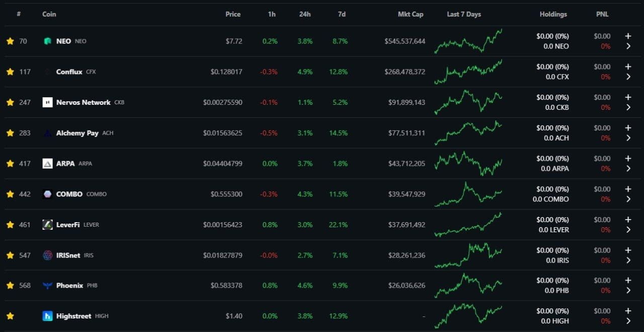Screen dimensions: 644x332
Task: Click the COMBO coin logo
Action: tap(47, 194)
